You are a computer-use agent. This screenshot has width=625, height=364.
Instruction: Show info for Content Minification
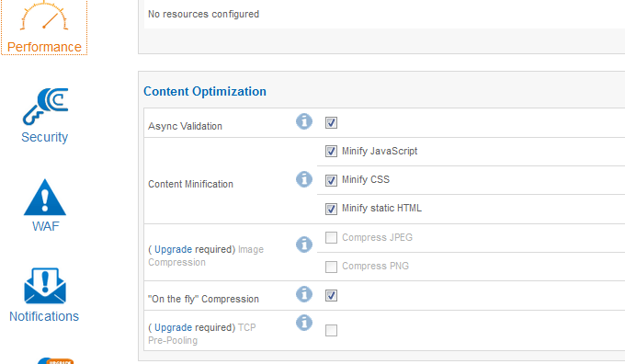(304, 179)
